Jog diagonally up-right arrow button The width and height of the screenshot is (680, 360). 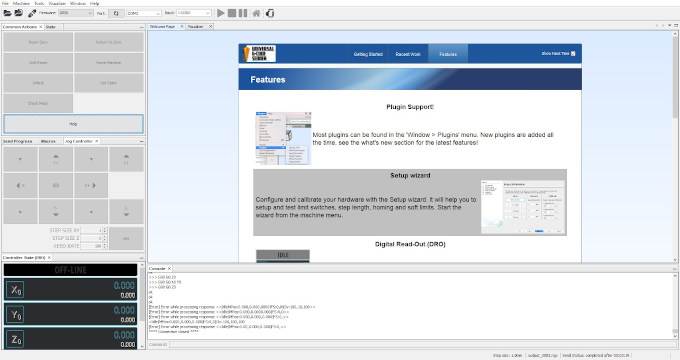[x=91, y=159]
